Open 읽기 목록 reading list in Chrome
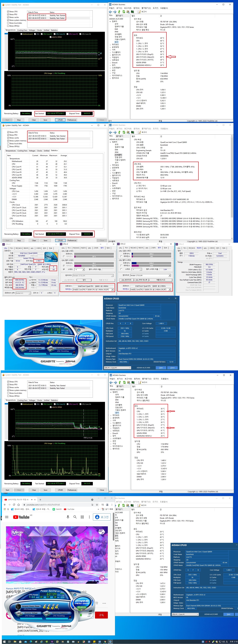 [x=107, y=509]
